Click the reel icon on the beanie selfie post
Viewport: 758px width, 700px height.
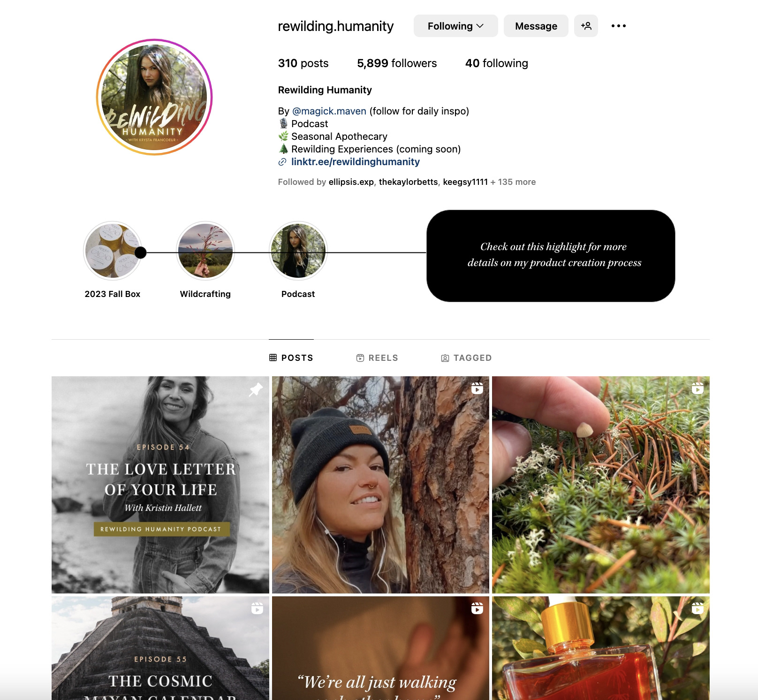[477, 388]
